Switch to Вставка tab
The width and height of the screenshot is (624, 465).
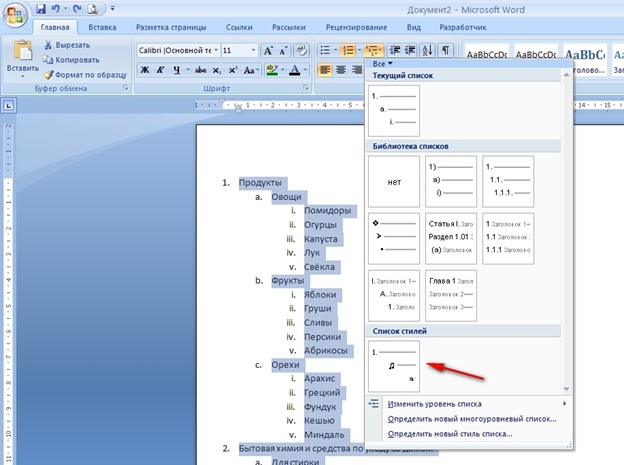click(102, 27)
